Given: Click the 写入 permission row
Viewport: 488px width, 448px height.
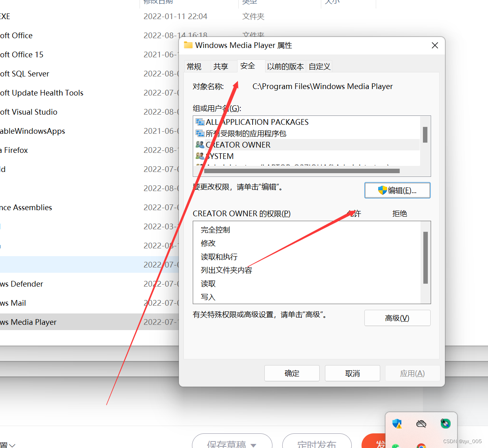Looking at the screenshot, I should [307, 297].
